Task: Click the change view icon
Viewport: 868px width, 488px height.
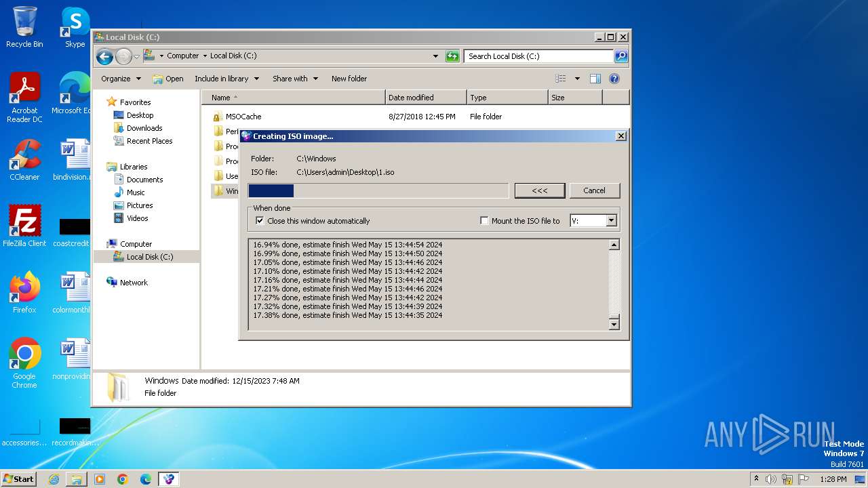Action: tap(560, 79)
